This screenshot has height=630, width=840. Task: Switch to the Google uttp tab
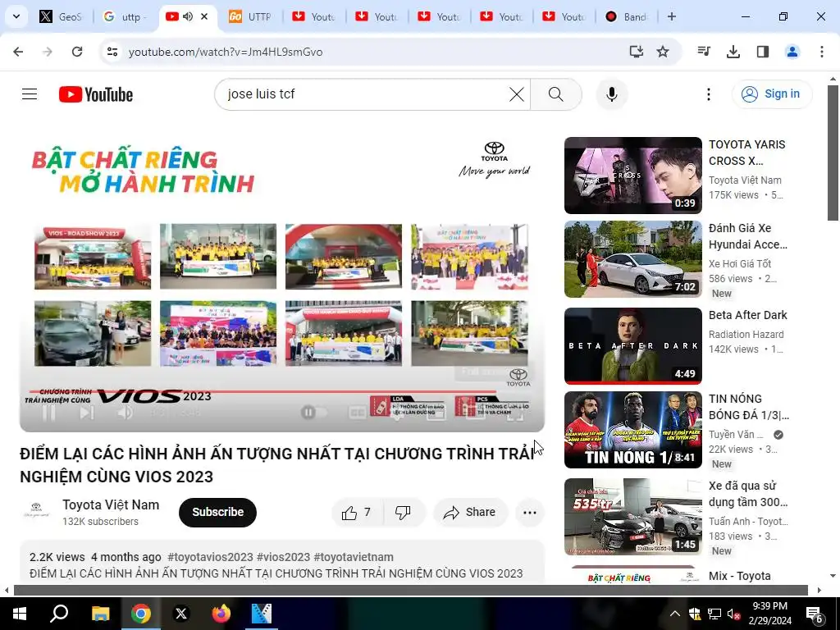tap(125, 16)
